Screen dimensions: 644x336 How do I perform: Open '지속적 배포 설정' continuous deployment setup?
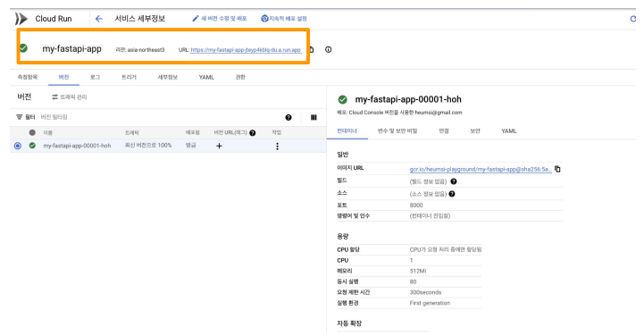tap(284, 19)
